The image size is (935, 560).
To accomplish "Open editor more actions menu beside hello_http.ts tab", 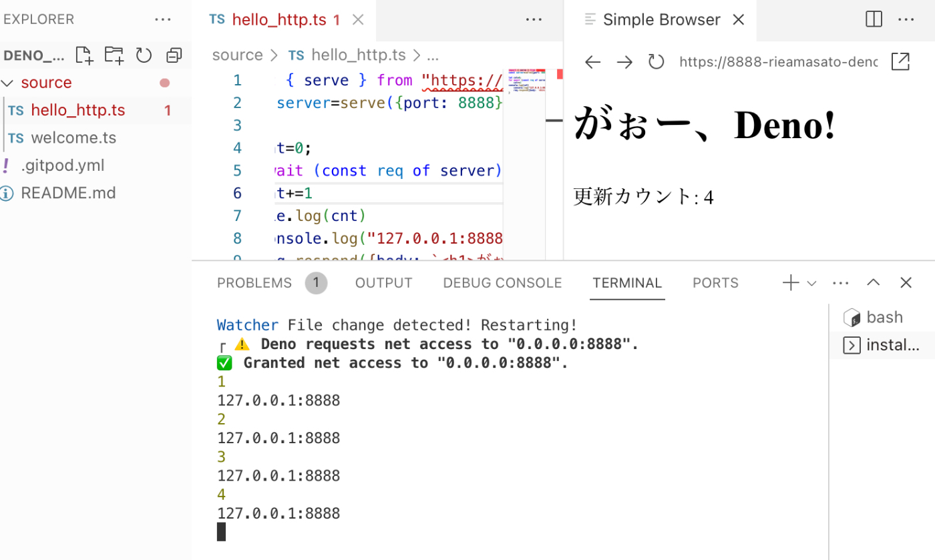I will (x=533, y=19).
